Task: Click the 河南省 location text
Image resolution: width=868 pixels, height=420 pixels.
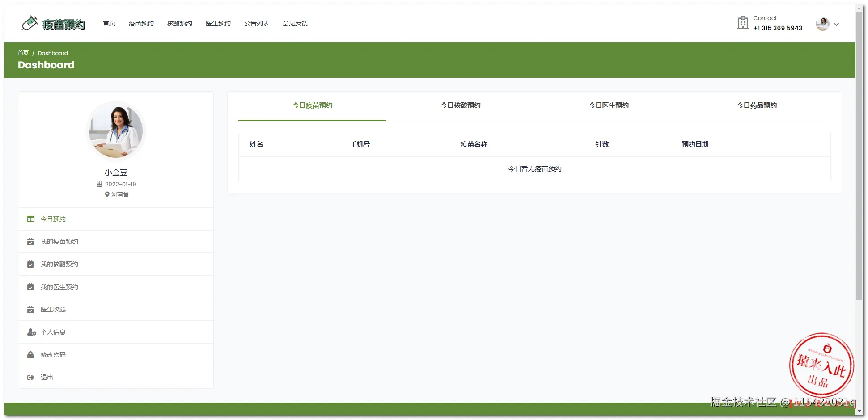Action: [120, 194]
